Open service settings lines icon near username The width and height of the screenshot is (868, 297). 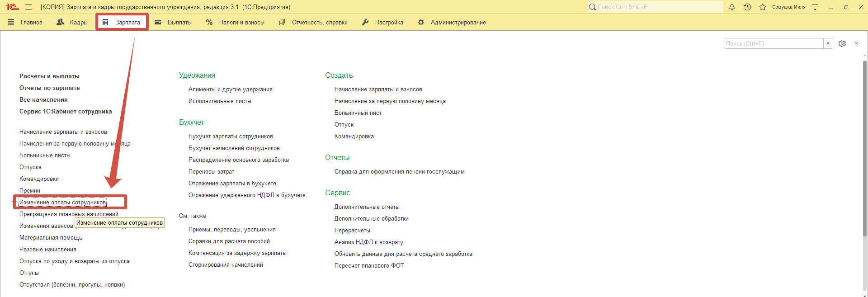tap(815, 7)
